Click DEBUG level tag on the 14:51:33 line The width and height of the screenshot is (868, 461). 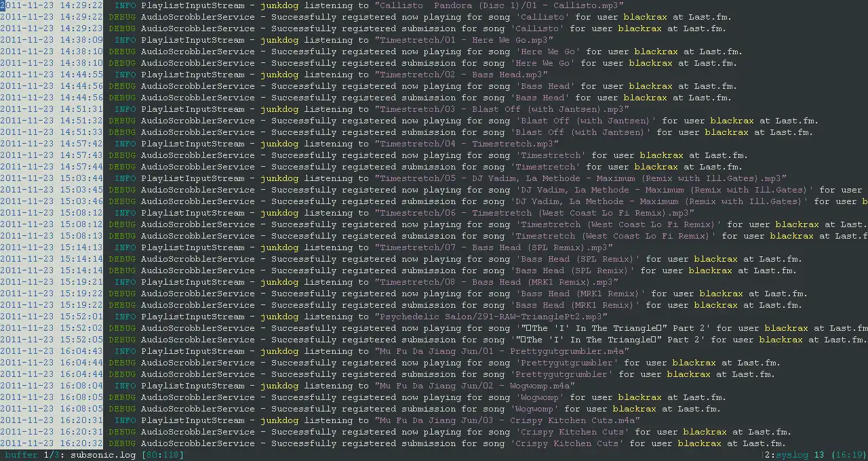click(122, 132)
